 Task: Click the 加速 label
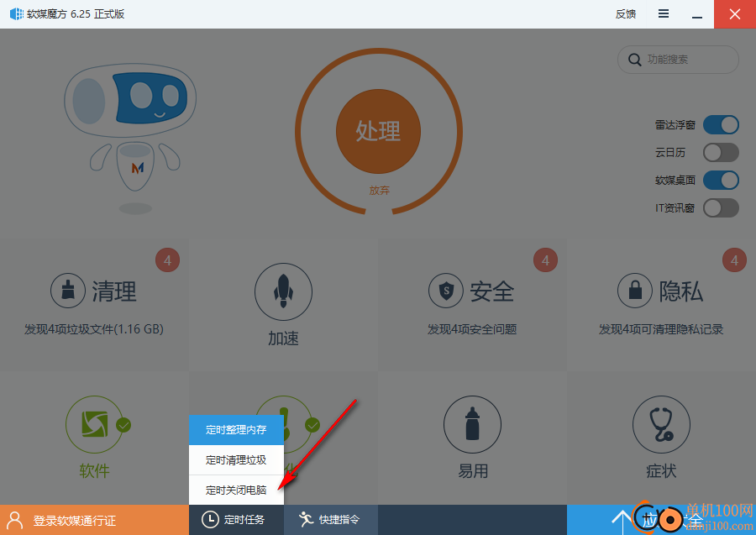point(284,338)
